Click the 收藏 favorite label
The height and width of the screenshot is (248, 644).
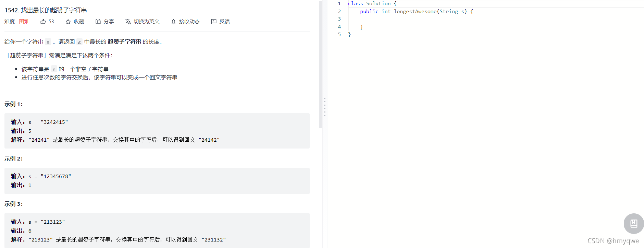pyautogui.click(x=79, y=22)
